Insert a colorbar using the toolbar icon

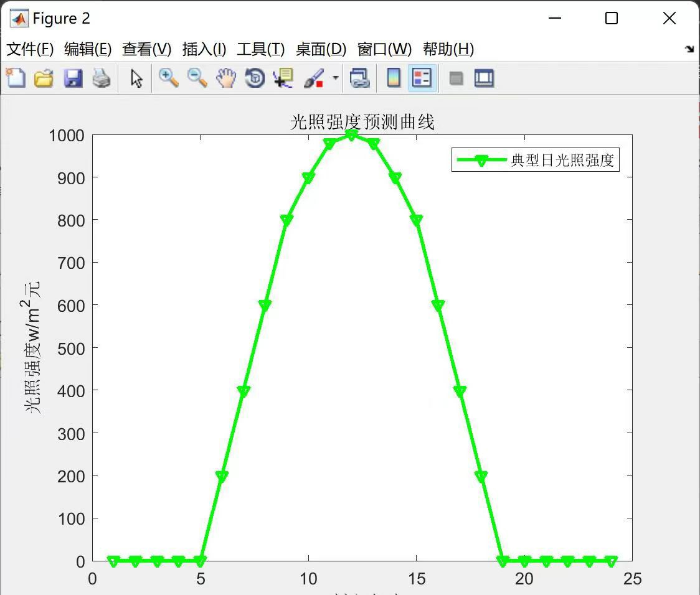[x=394, y=78]
